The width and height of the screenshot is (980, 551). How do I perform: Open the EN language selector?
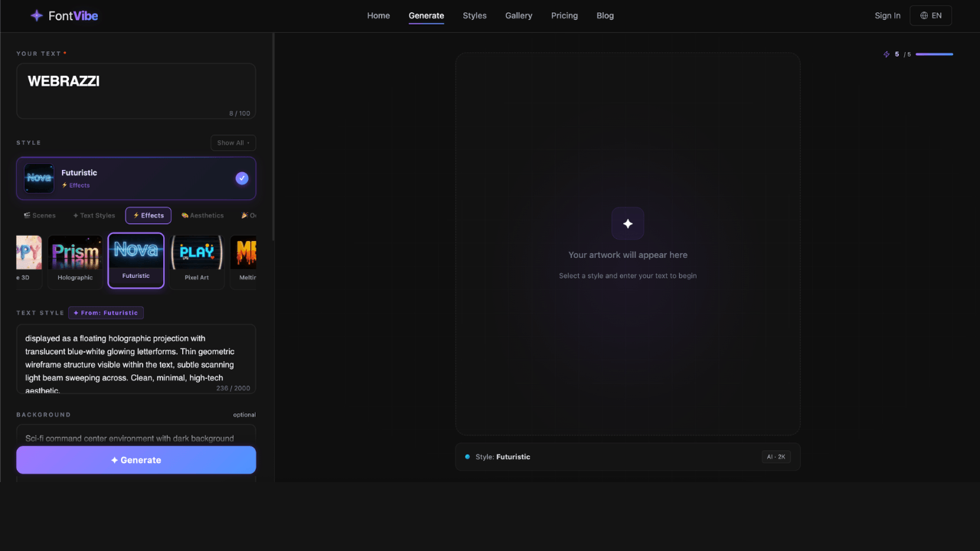pos(931,15)
